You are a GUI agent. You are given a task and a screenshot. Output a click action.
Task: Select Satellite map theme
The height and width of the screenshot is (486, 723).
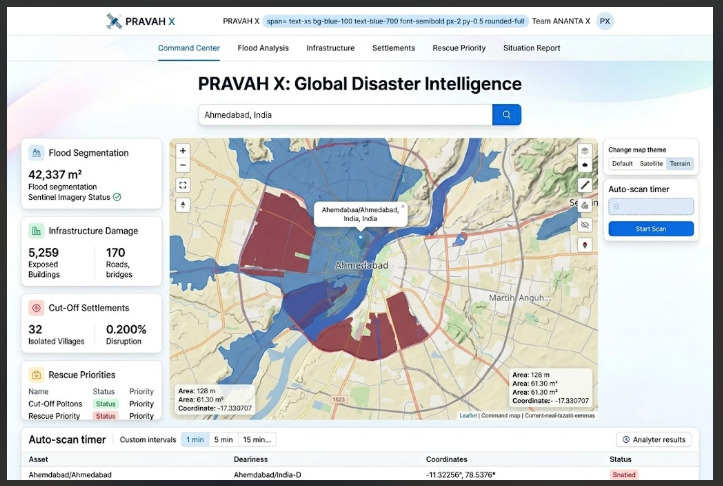pos(651,164)
